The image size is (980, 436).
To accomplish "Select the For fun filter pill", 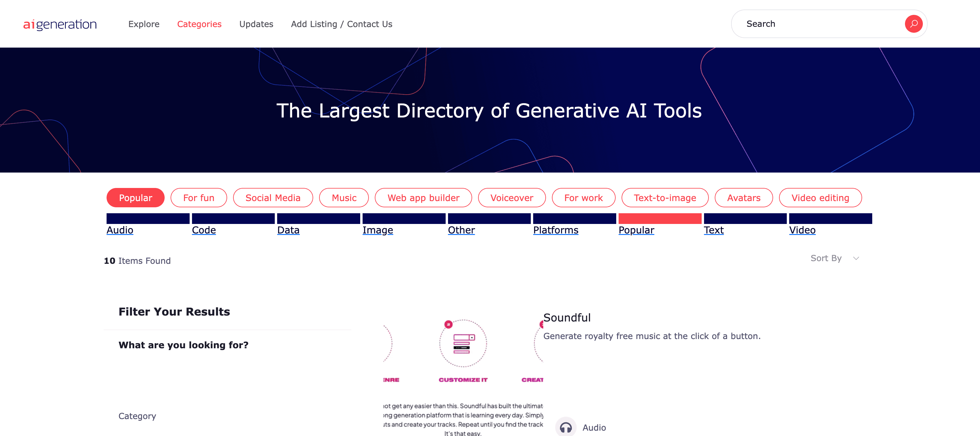I will tap(199, 198).
